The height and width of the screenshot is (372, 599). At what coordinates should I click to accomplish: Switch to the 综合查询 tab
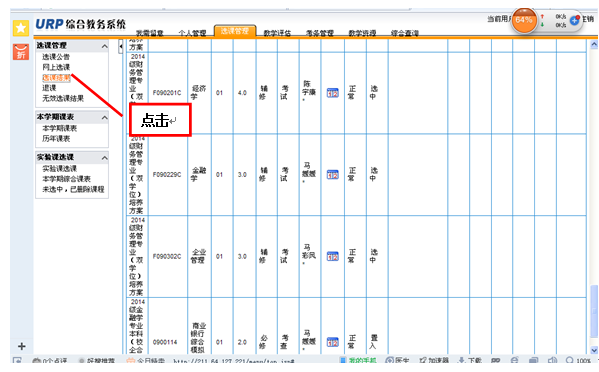[405, 33]
